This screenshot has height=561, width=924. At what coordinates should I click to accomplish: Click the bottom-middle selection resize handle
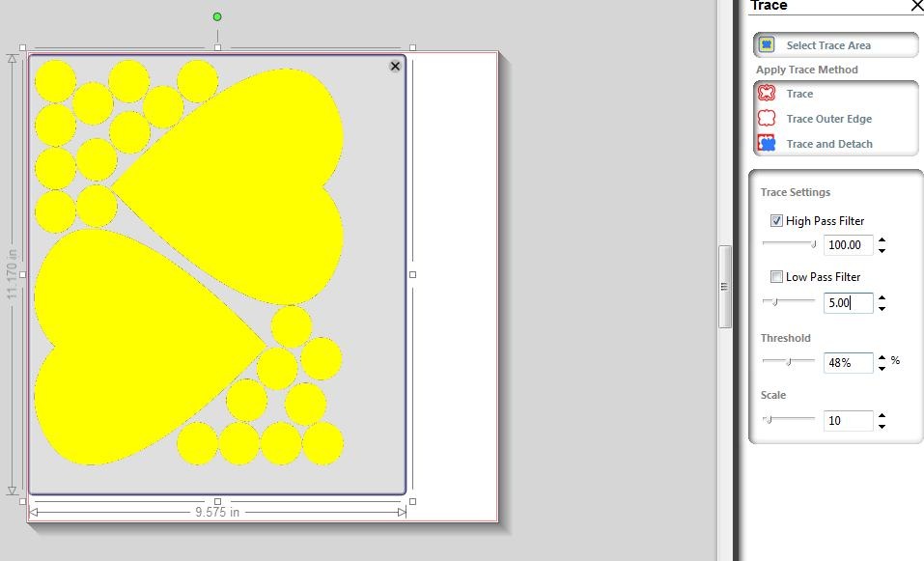tap(217, 501)
